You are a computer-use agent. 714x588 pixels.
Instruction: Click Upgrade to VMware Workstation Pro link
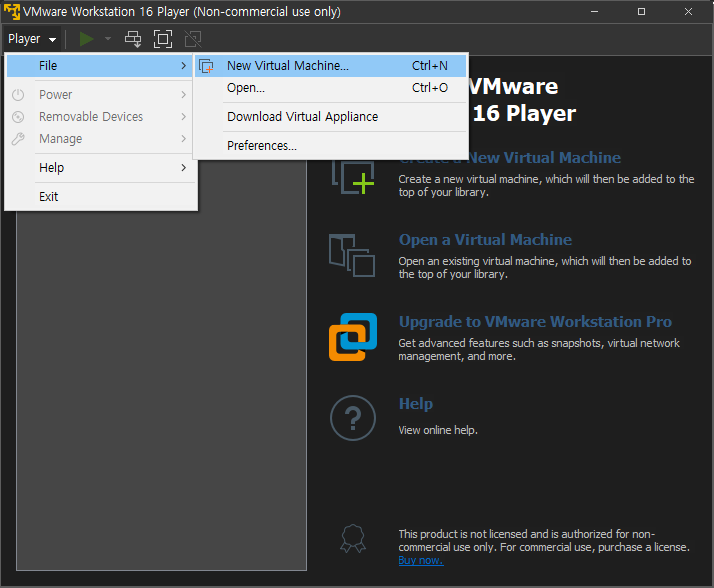(x=535, y=322)
